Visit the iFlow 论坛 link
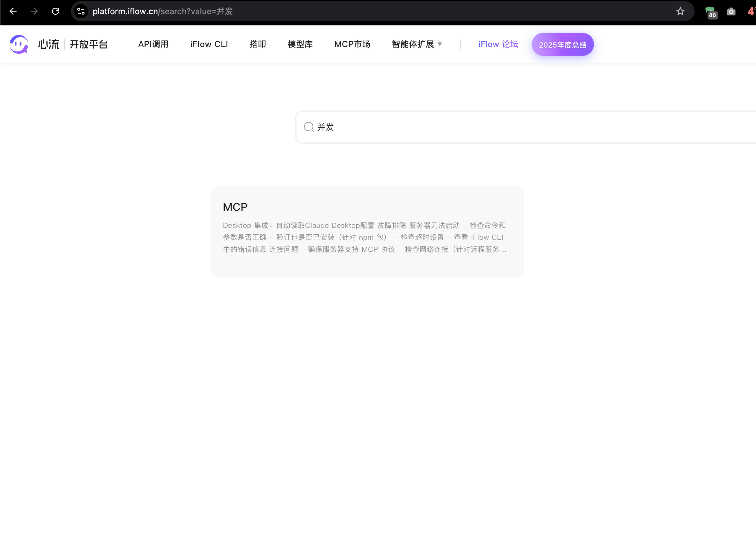This screenshot has height=558, width=756. (498, 44)
